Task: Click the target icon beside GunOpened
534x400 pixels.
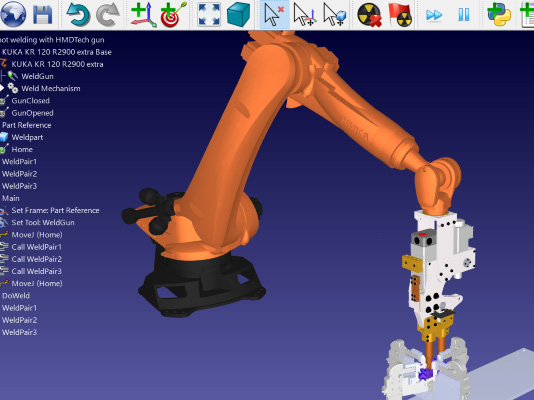Action: 4,112
